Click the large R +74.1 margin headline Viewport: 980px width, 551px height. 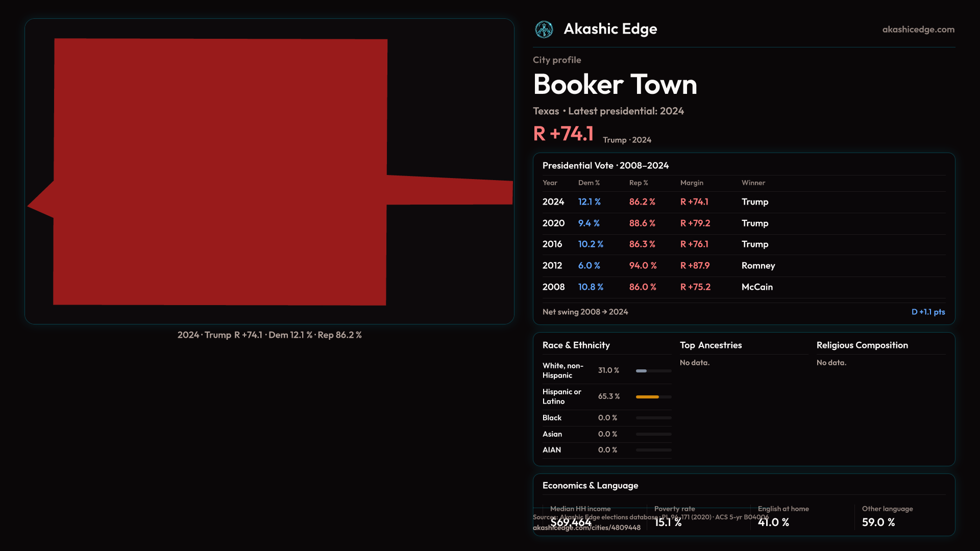pos(563,134)
